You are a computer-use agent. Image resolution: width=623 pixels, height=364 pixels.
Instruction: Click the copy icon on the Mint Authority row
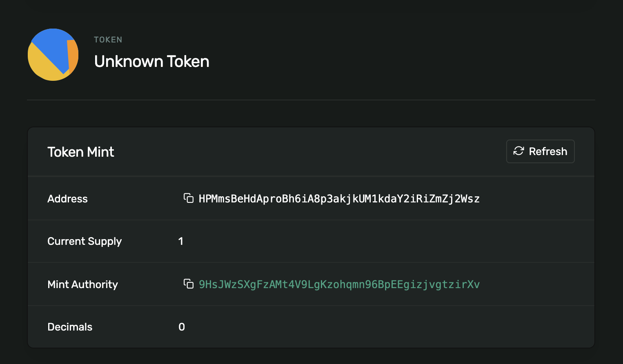click(x=189, y=284)
